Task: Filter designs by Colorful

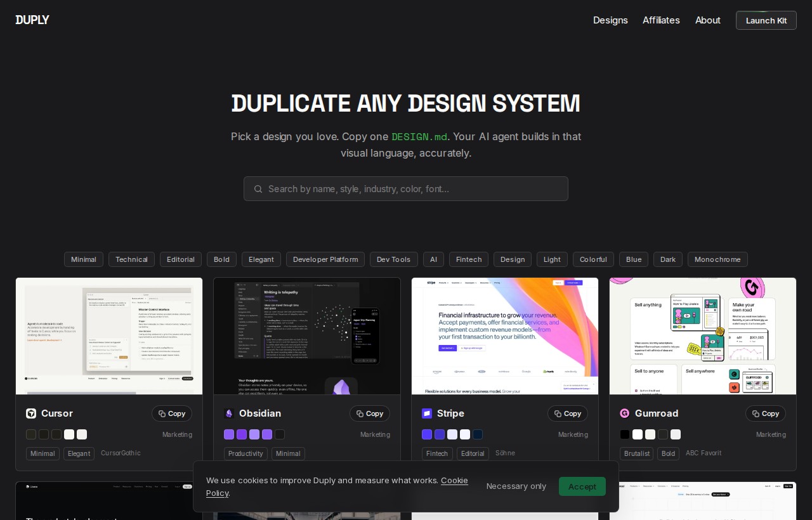Action: coord(593,259)
